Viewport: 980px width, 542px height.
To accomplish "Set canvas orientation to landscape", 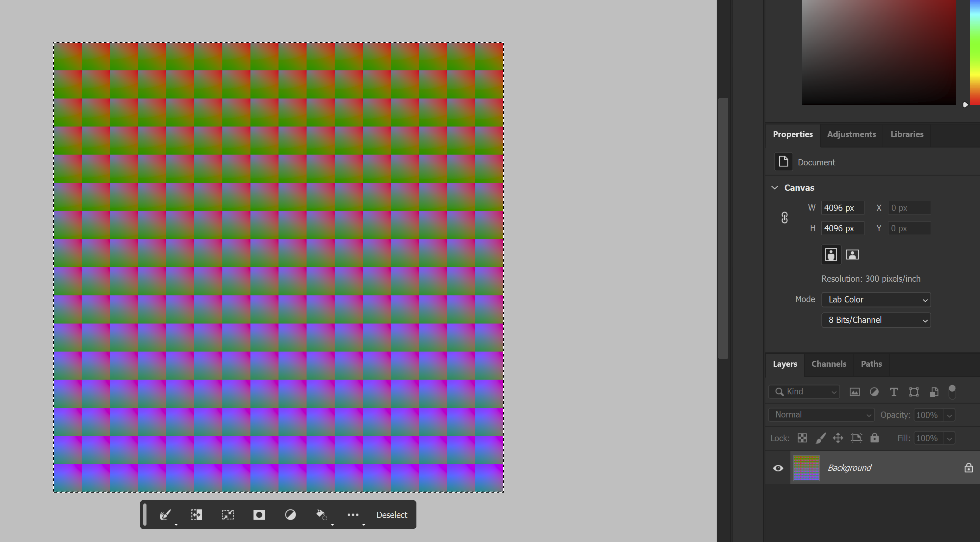I will click(x=852, y=254).
